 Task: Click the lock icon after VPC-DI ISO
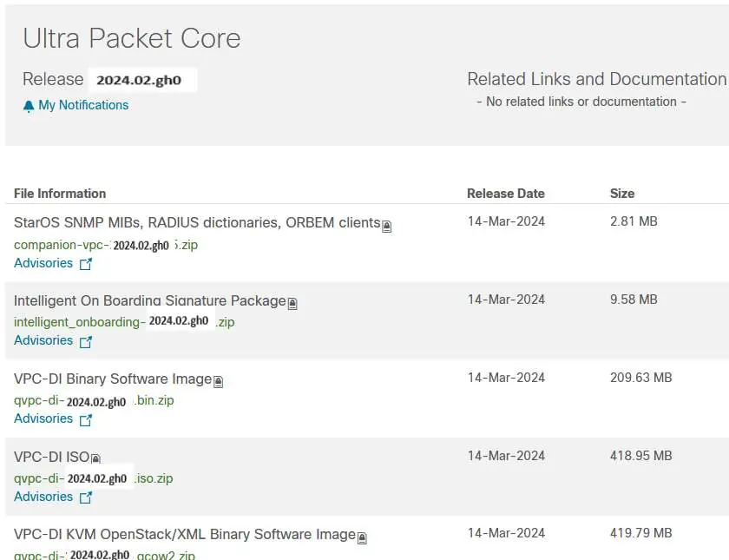coord(95,458)
